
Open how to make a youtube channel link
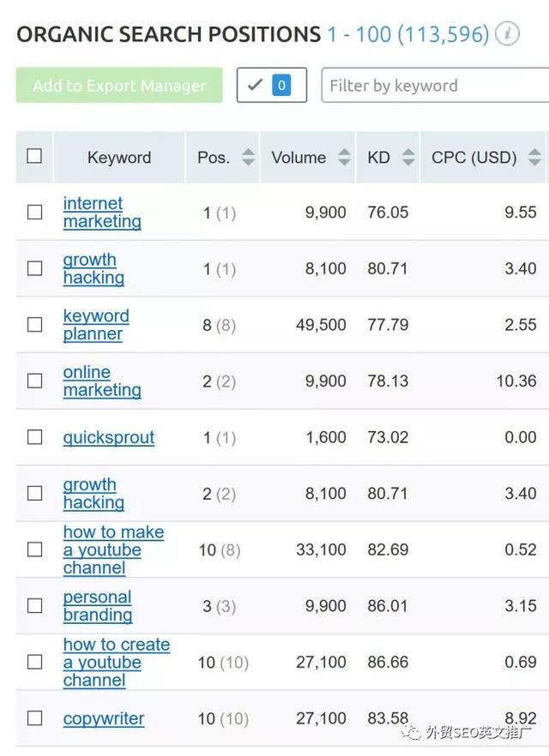(x=114, y=549)
